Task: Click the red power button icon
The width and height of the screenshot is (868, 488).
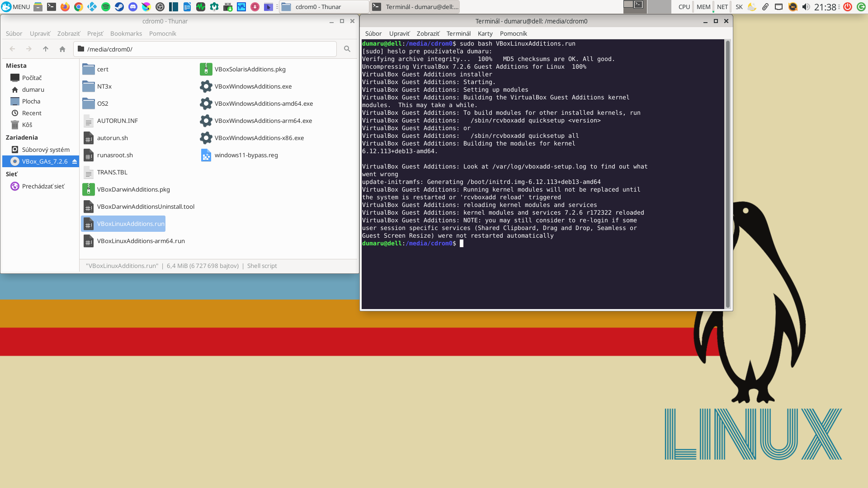Action: [x=848, y=7]
